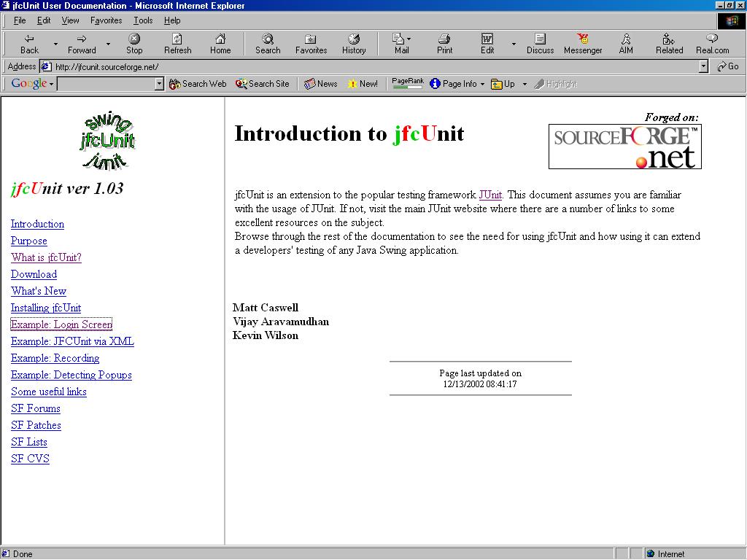Open the Mail toolbar button

pos(402,44)
